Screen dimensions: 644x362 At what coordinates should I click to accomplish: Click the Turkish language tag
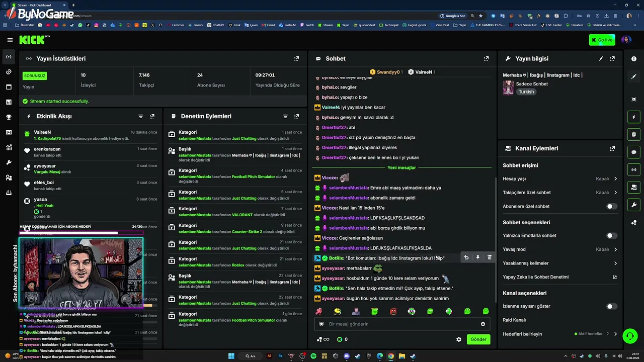point(526,92)
